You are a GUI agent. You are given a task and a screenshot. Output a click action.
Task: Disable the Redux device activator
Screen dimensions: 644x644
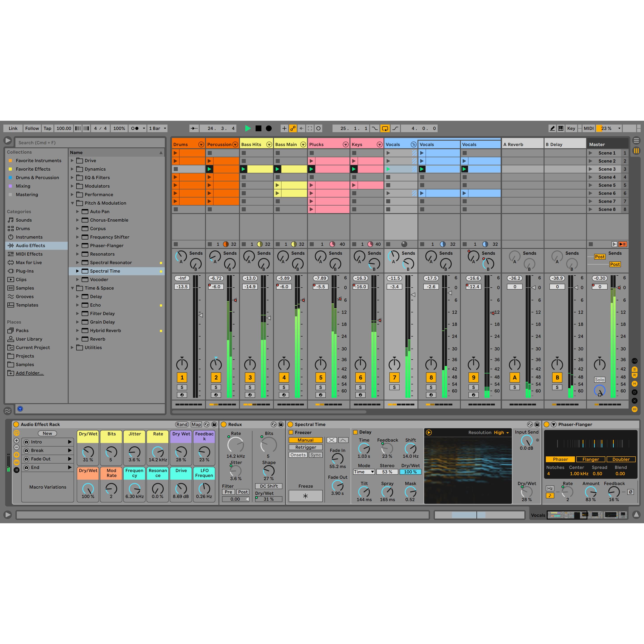pos(224,424)
